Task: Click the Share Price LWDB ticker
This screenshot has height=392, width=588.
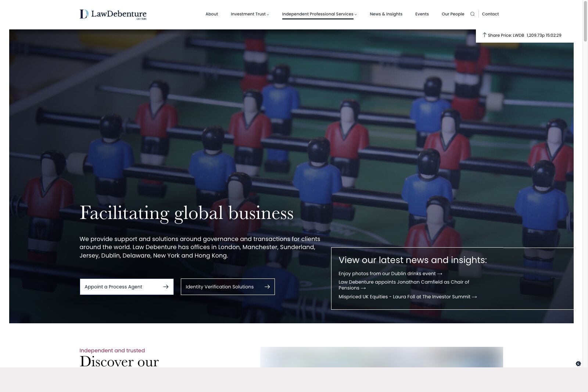Action: [524, 35]
